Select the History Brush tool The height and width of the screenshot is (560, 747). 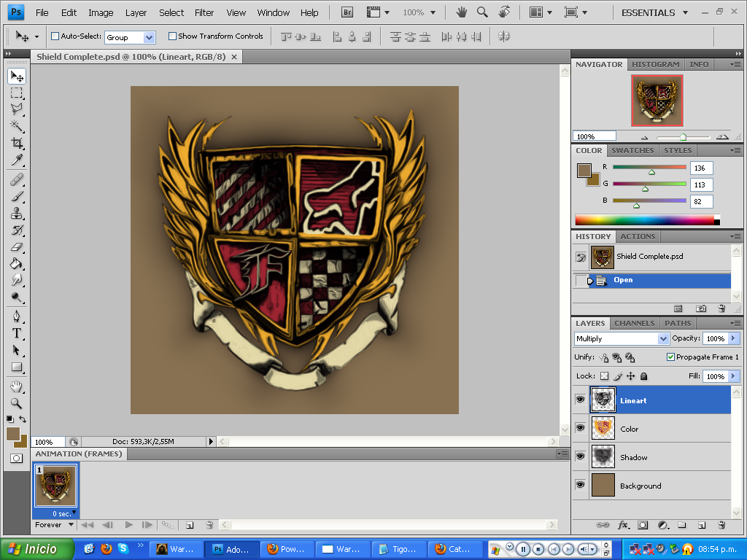pyautogui.click(x=17, y=230)
